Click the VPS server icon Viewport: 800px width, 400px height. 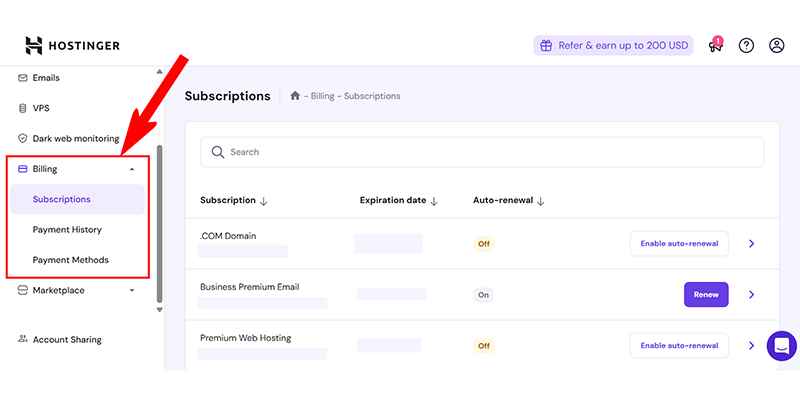click(22, 108)
